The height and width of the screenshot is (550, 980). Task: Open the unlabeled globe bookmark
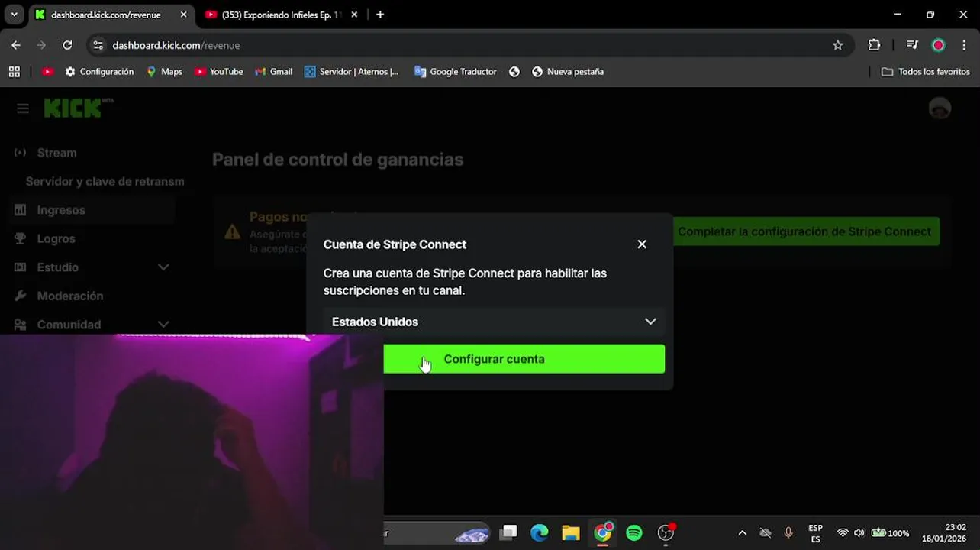pos(514,72)
